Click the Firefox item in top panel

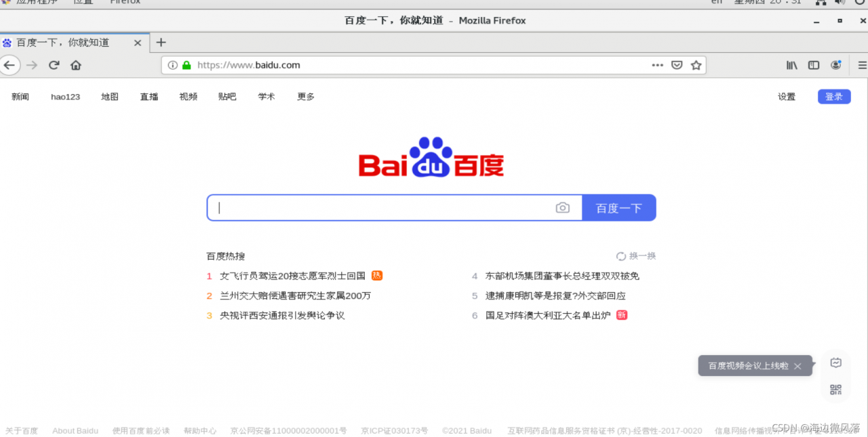[x=125, y=2]
